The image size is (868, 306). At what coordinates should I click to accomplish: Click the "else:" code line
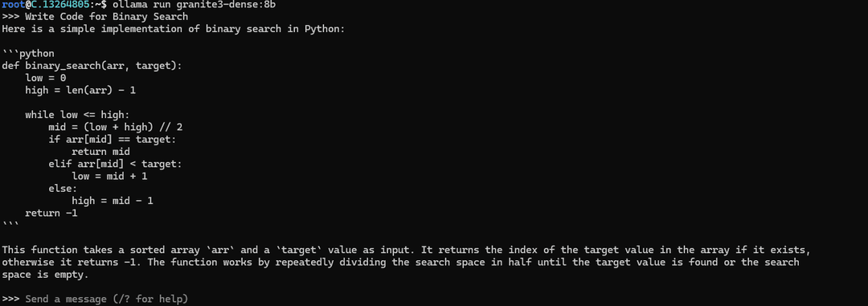click(63, 189)
